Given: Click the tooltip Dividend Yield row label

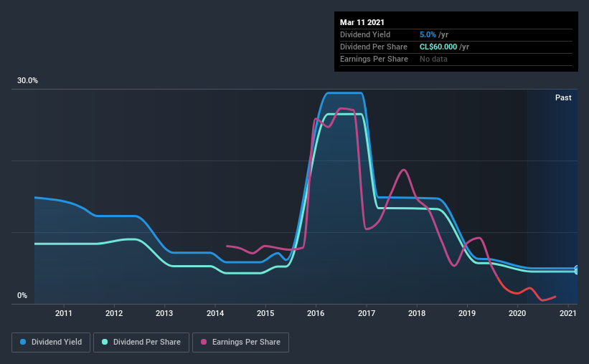Looking at the screenshot, I should coord(365,34).
